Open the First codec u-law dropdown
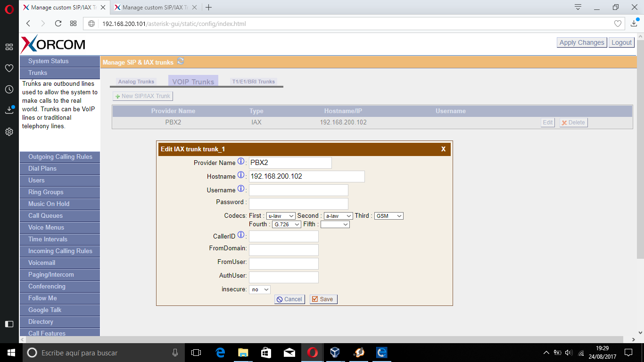Image resolution: width=644 pixels, height=362 pixels. [281, 215]
